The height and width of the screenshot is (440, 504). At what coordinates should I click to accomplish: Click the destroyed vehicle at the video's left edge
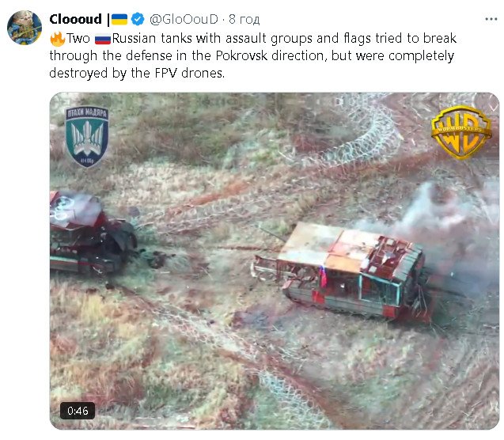pos(92,233)
